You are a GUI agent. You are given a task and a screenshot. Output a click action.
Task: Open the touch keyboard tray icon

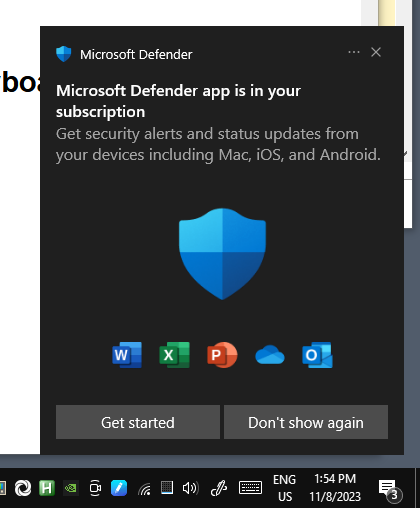tap(251, 488)
